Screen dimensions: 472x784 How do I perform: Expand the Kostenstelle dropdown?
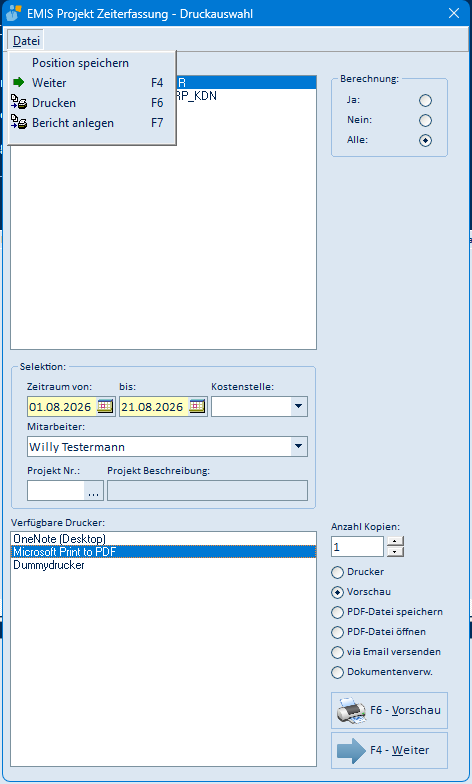(299, 406)
